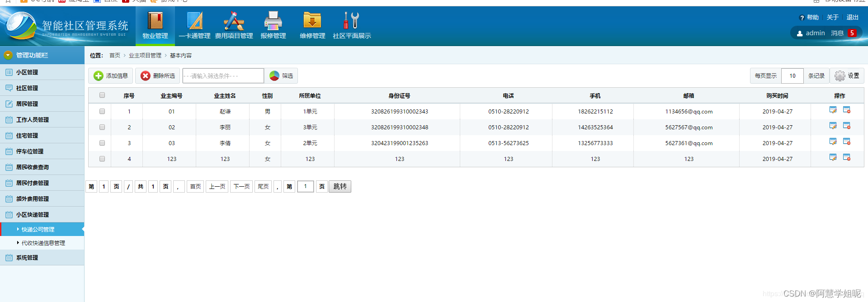Click the 消息 label in header
This screenshot has height=302, width=868.
[x=837, y=33]
